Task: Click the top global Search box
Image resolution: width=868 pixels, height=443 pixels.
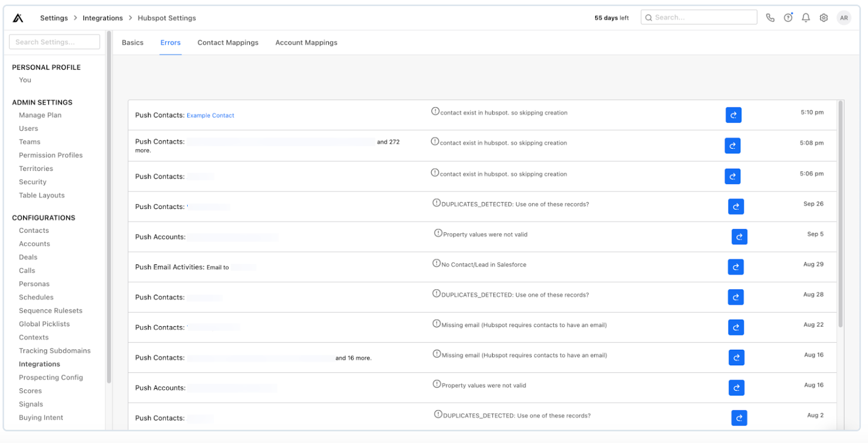Action: tap(699, 17)
